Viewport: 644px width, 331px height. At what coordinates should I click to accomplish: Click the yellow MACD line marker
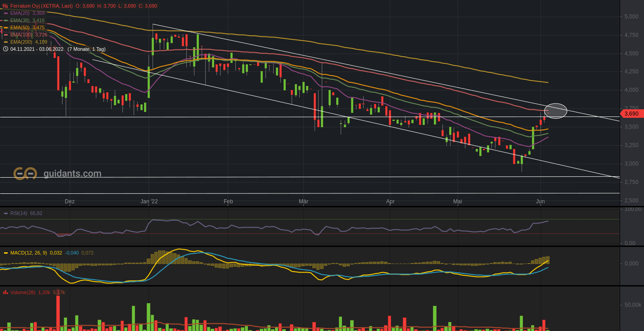(x=6, y=253)
